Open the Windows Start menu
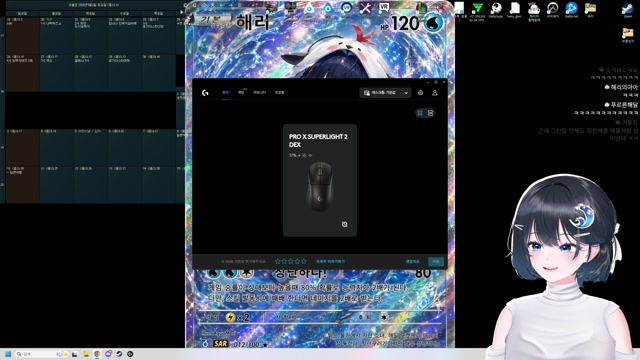Image resolution: width=640 pixels, height=360 pixels. [8, 354]
